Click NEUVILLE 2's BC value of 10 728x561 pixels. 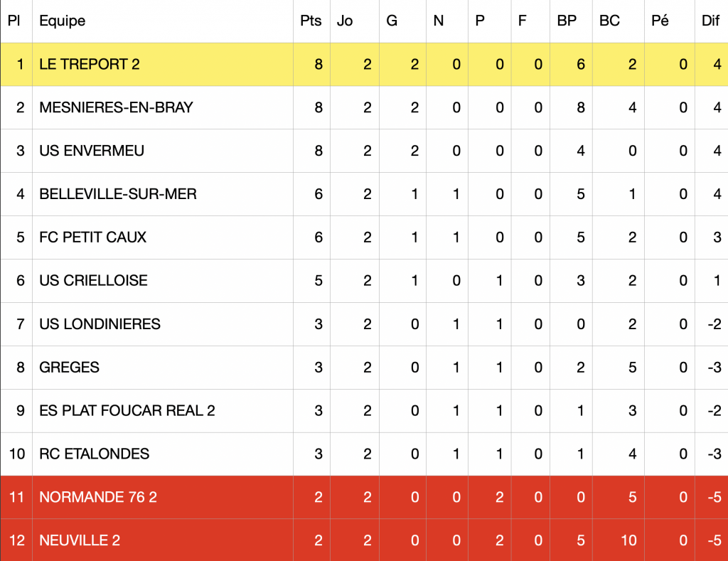(x=628, y=540)
